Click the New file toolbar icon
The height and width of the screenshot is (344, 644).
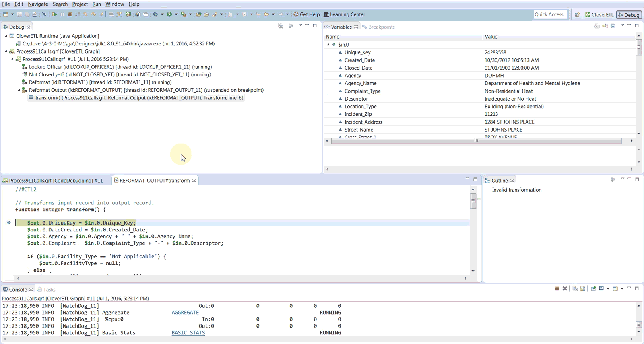pyautogui.click(x=6, y=14)
